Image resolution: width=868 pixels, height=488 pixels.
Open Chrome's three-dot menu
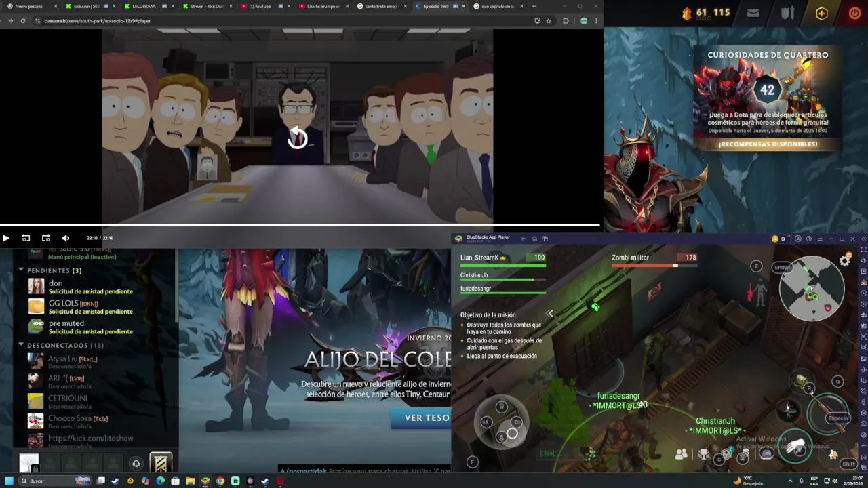(x=596, y=21)
